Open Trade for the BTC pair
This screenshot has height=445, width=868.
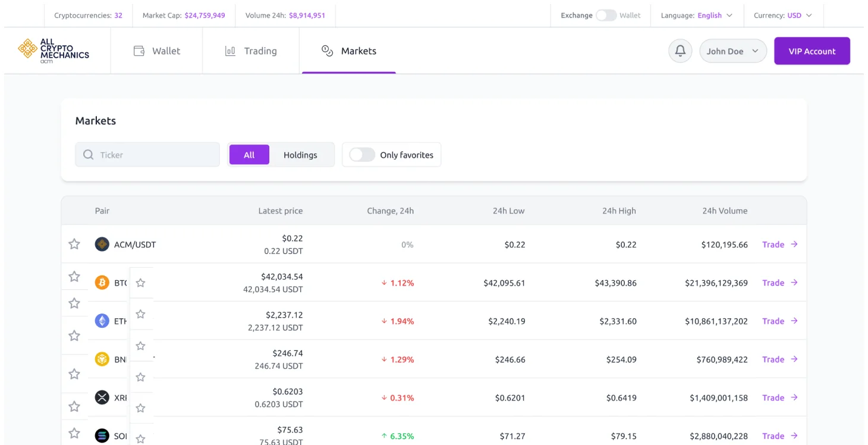pos(772,283)
